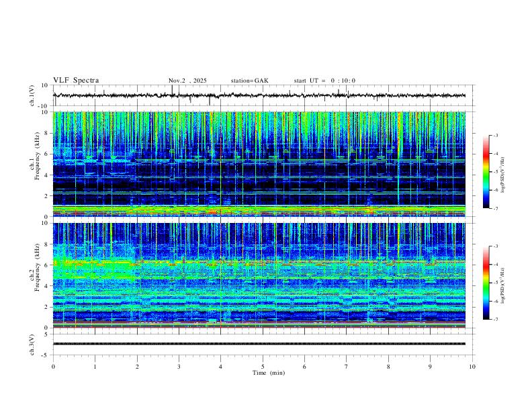This screenshot has height=411, width=532.
Task: Click the "6" tick on the Time axis
Action: point(305,367)
